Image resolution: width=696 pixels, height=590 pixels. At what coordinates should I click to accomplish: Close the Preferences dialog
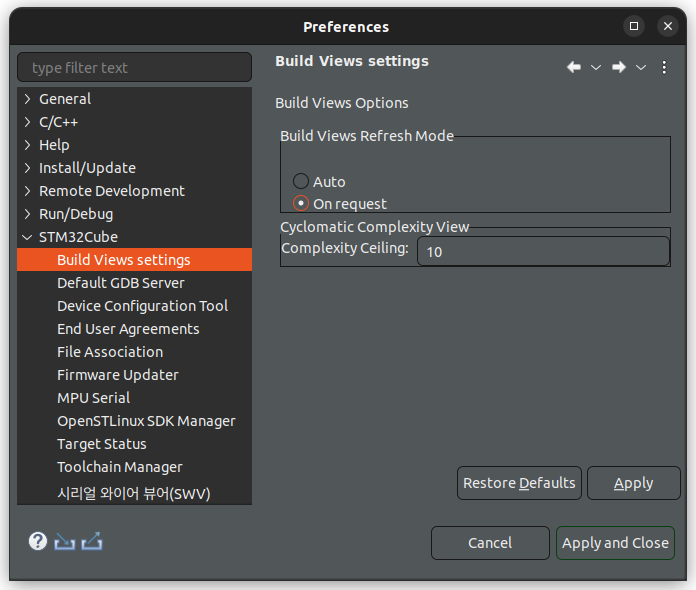tap(668, 26)
